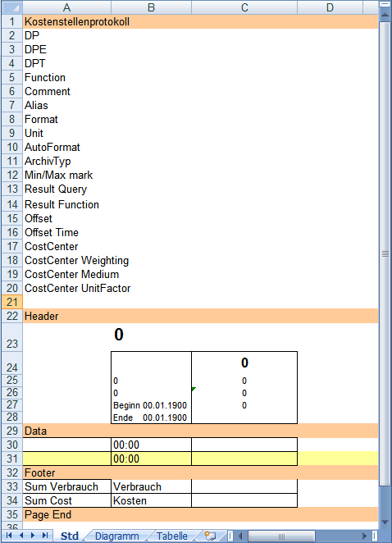This screenshot has height=543, width=392.
Task: Click the horizontal scrollbar right arrow
Action: click(x=364, y=536)
